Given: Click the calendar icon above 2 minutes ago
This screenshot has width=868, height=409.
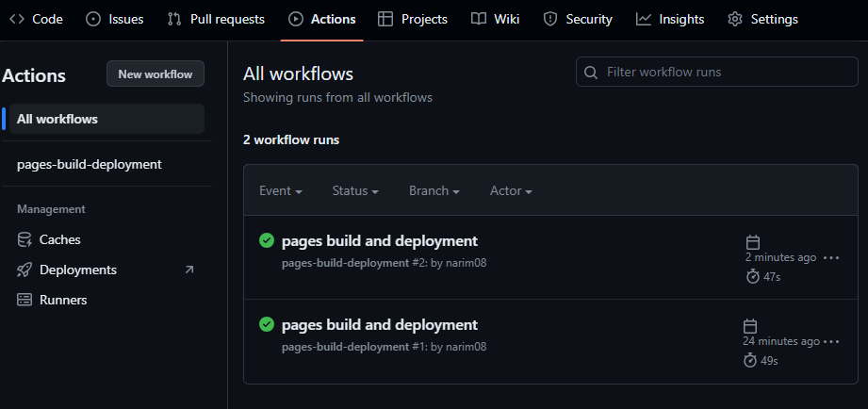Looking at the screenshot, I should (x=753, y=242).
